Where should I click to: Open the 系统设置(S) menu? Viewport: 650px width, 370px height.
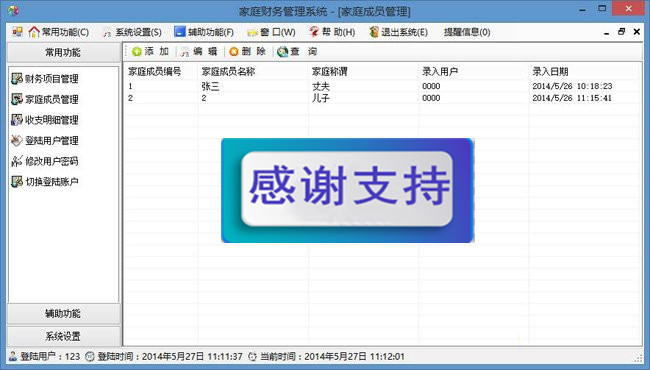click(132, 32)
